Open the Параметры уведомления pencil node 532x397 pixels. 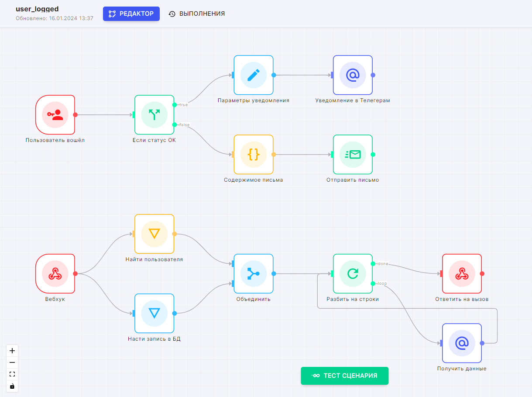point(254,75)
